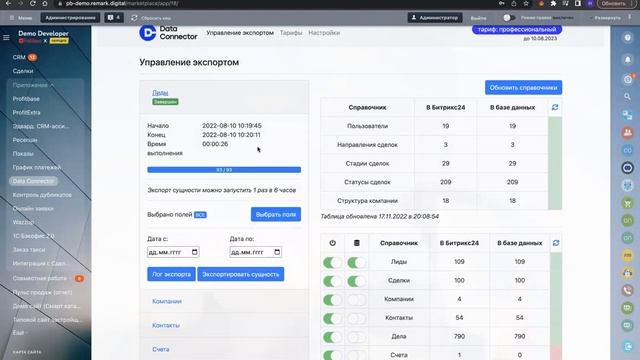The width and height of the screenshot is (640, 360).
Task: Click 'Развернуть' in the admin bar
Action: pyautogui.click(x=605, y=18)
